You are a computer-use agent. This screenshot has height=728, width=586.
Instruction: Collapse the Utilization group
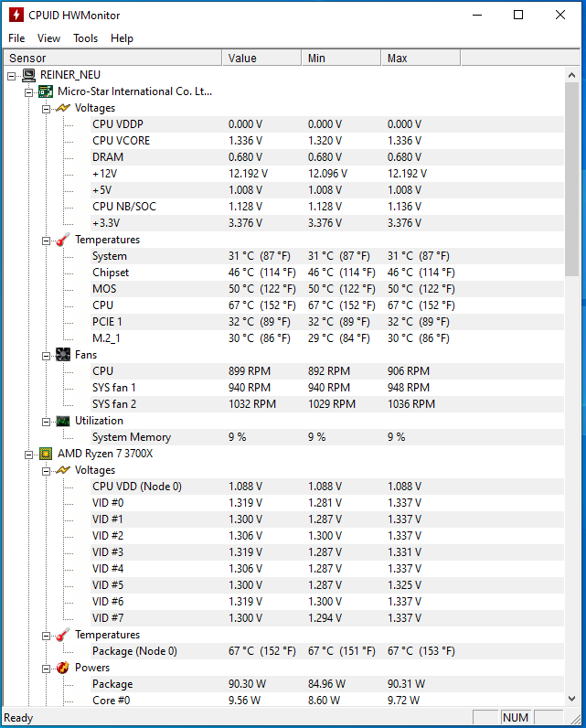[46, 422]
